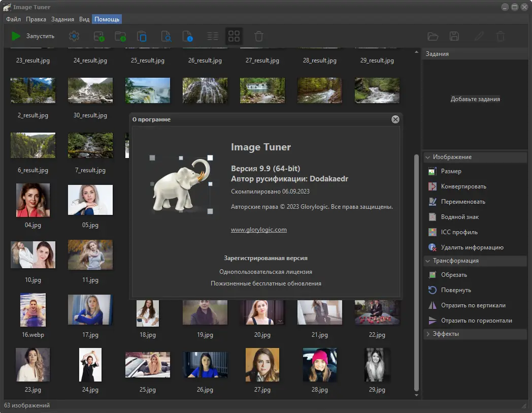Open the "Файл" menu
This screenshot has width=532, height=413.
13,19
